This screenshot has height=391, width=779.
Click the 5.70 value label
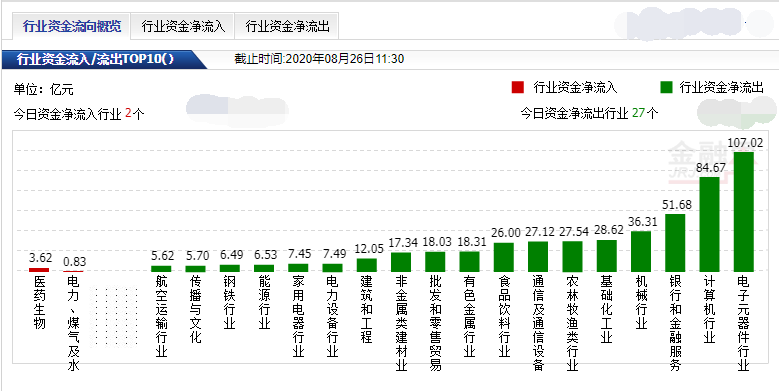pos(197,255)
